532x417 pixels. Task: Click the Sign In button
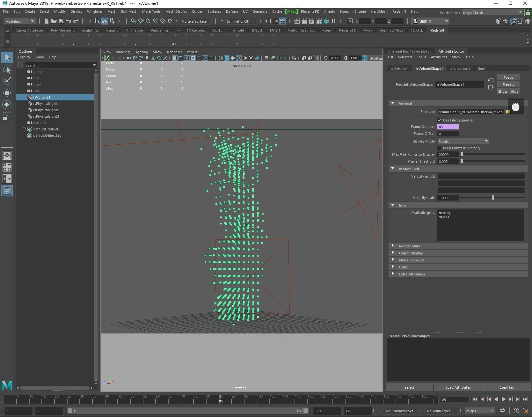pyautogui.click(x=430, y=21)
